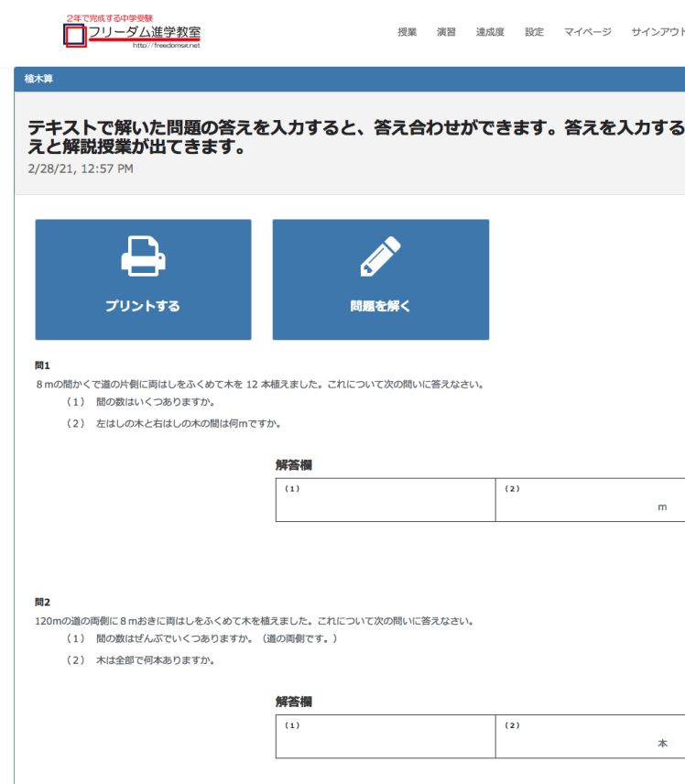Screen dimensions: 685x784
Task: Click the 問1 problem statement 8mの間かくで
Action: coord(260,385)
